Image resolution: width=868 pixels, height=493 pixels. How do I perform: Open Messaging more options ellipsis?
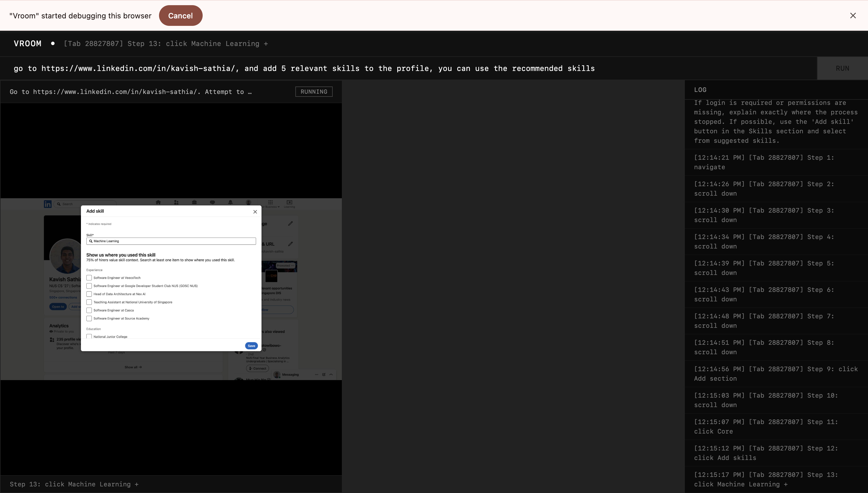click(x=316, y=375)
